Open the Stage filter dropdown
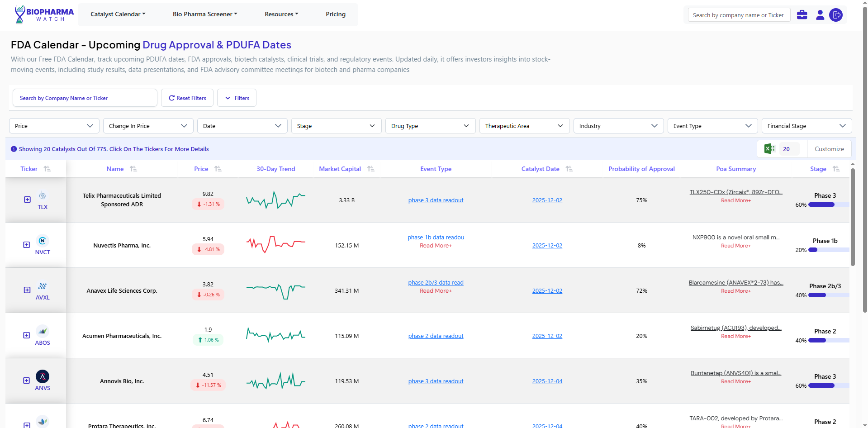Screen dimensions: 868x428 tap(337, 126)
